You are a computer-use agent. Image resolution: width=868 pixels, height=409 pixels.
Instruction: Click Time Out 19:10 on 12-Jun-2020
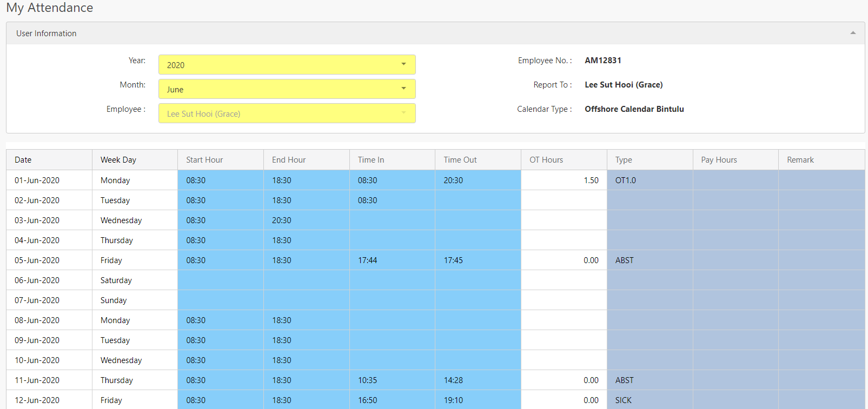point(478,400)
